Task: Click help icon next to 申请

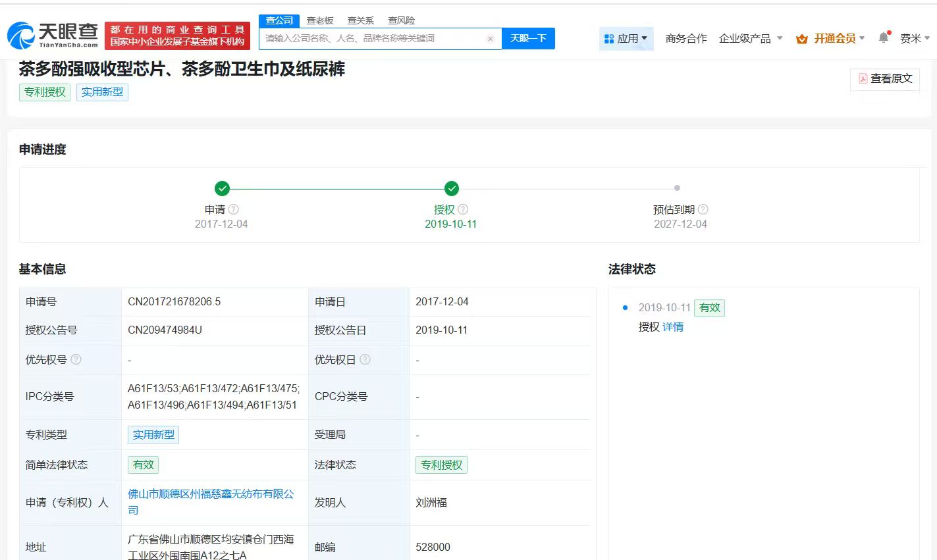Action: coord(234,209)
